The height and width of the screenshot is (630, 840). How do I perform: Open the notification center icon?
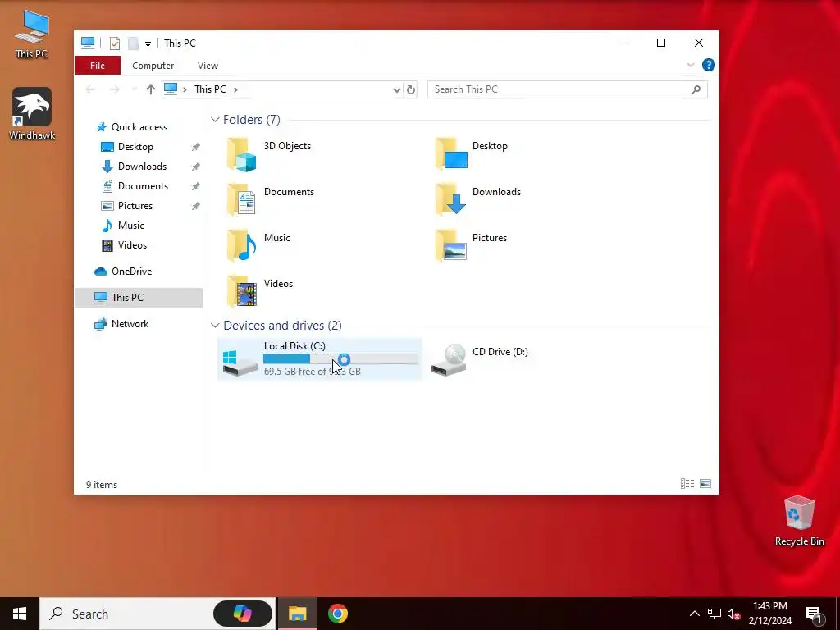click(814, 614)
